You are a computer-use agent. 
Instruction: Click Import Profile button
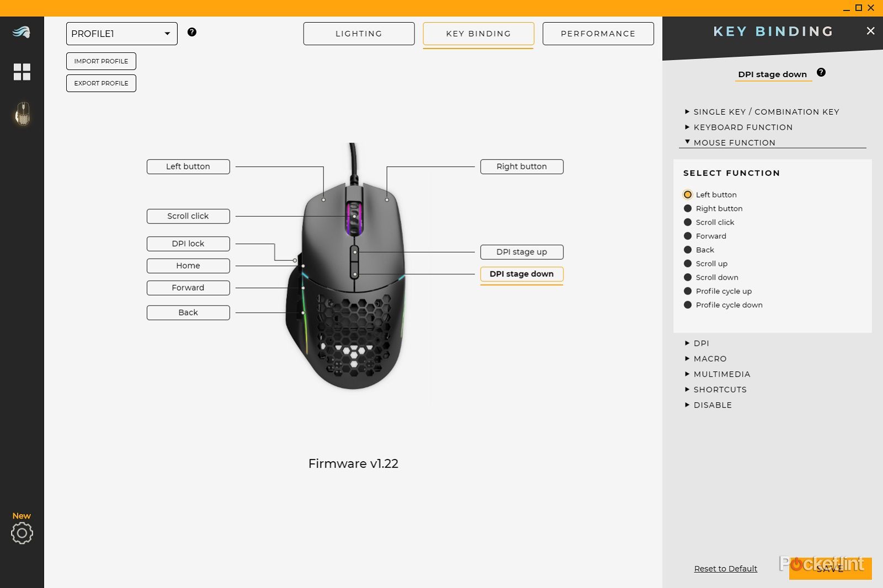pyautogui.click(x=101, y=61)
